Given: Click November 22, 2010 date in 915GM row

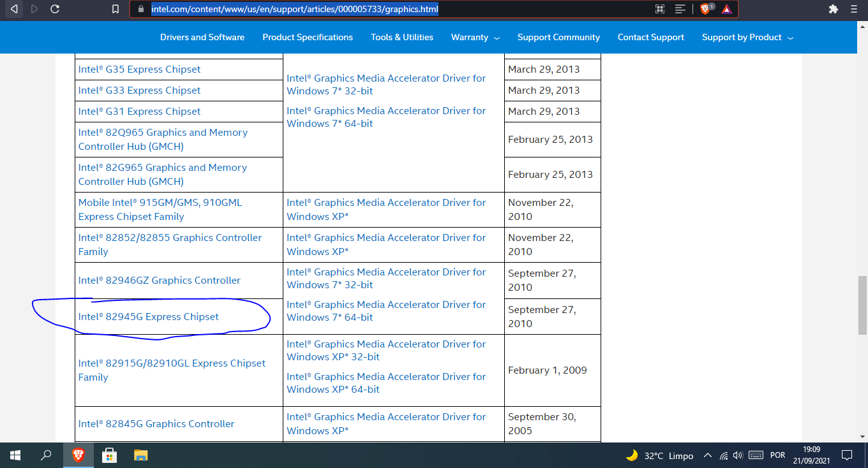Looking at the screenshot, I should coord(541,210).
